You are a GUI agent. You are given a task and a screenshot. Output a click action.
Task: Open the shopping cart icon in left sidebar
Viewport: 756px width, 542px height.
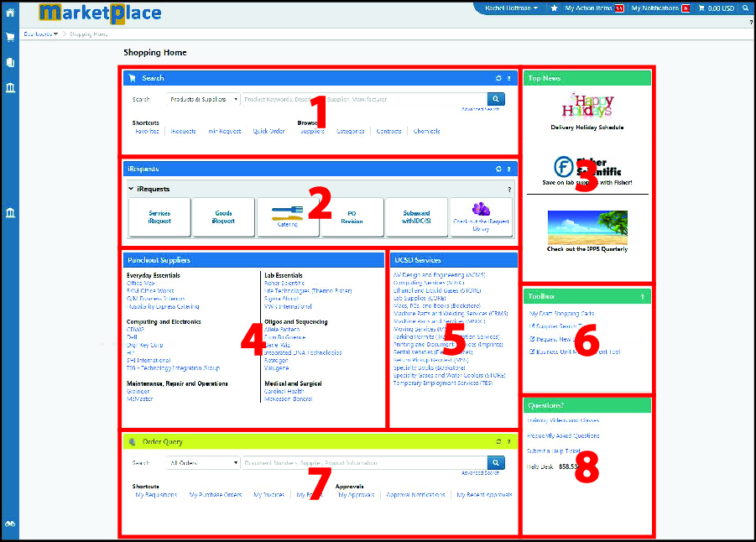pyautogui.click(x=10, y=37)
